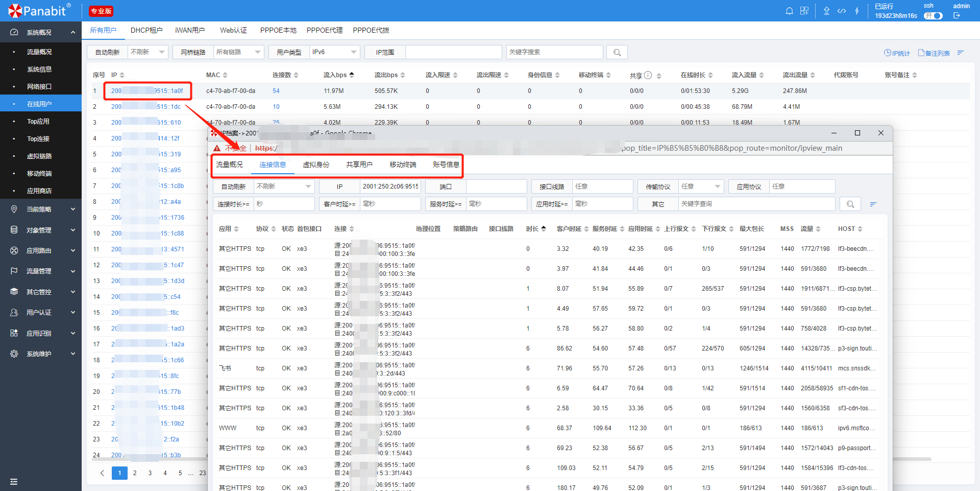Open Top应用 in sidebar
The width and height of the screenshot is (980, 491).
[38, 122]
